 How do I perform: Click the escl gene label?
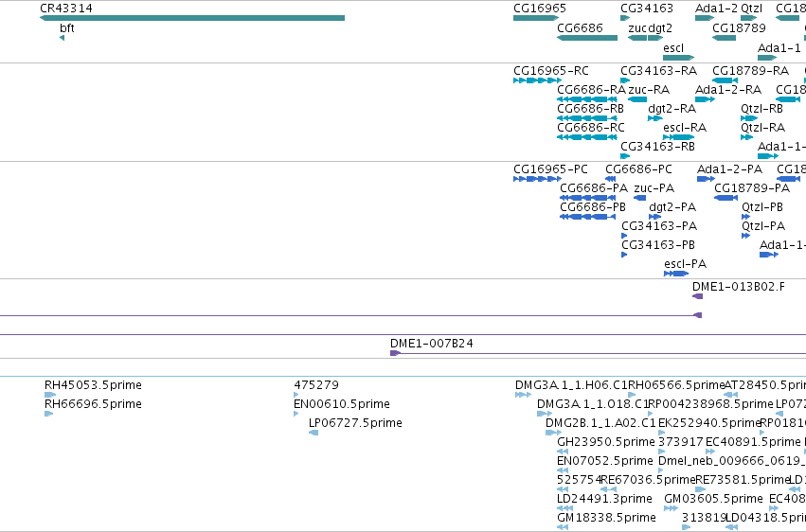point(673,47)
